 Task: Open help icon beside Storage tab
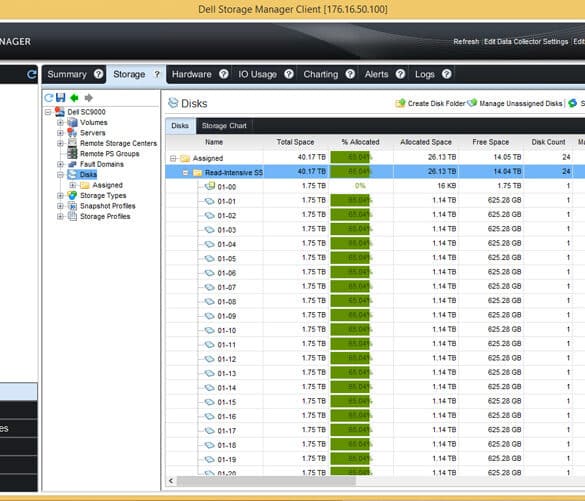tap(157, 74)
